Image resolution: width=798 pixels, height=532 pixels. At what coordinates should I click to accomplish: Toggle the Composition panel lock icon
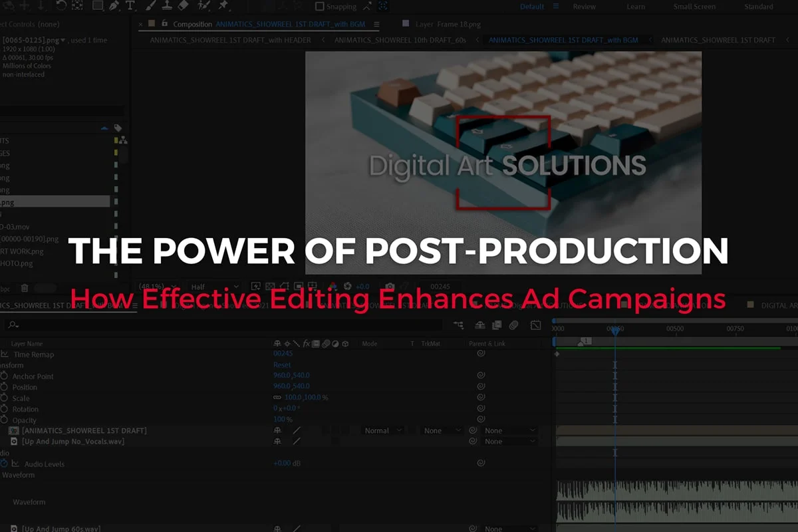tap(164, 23)
